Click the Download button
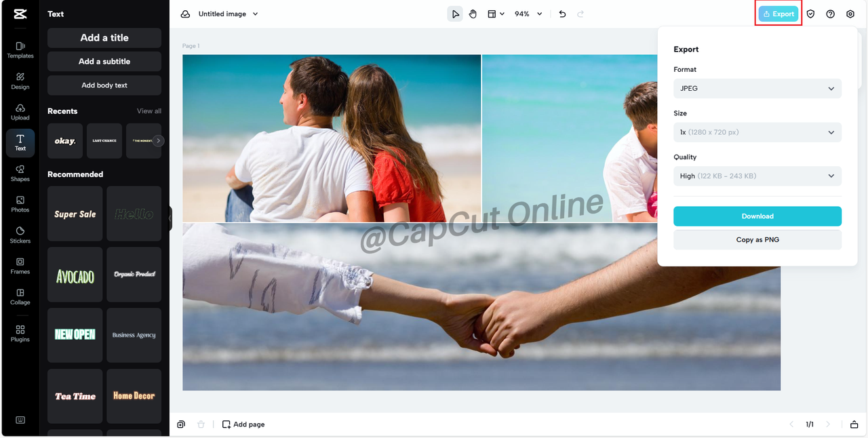This screenshot has height=438, width=868. tap(757, 216)
